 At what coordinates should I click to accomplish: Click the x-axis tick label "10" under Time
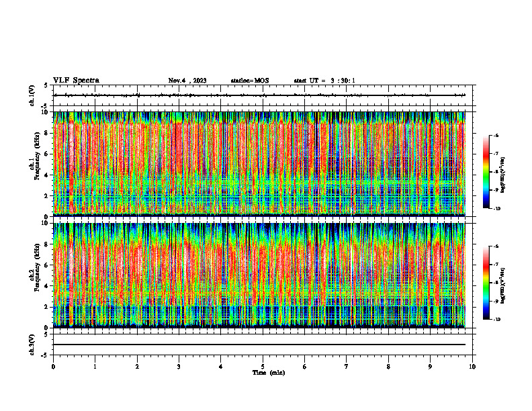coord(472,367)
